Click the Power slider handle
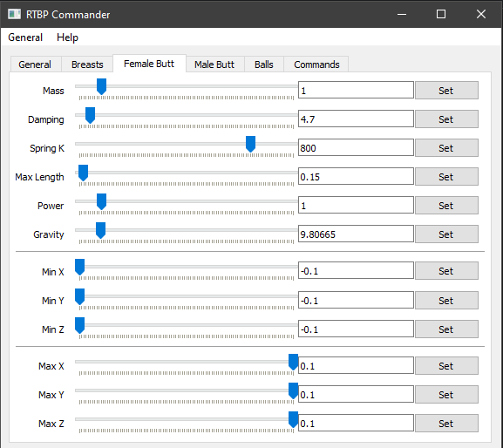Viewport: 503px width, 448px height. tap(101, 201)
